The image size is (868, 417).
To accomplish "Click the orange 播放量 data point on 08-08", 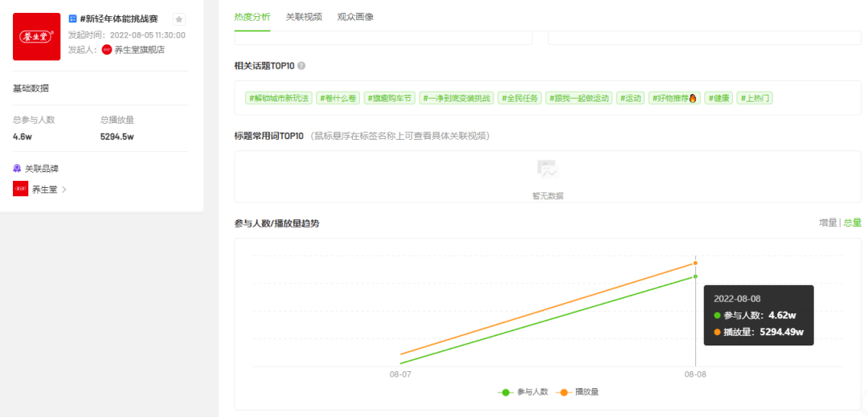I will pyautogui.click(x=695, y=264).
